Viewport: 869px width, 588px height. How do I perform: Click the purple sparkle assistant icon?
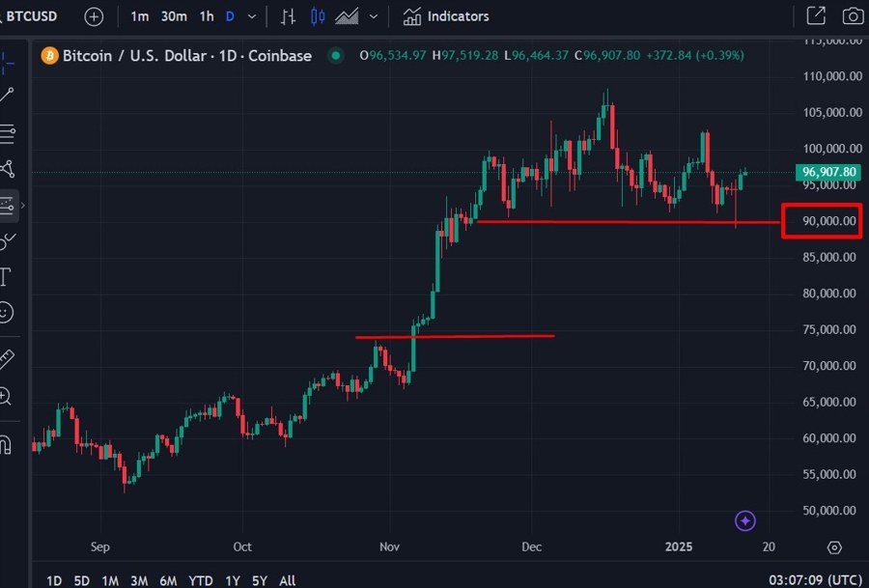744,521
